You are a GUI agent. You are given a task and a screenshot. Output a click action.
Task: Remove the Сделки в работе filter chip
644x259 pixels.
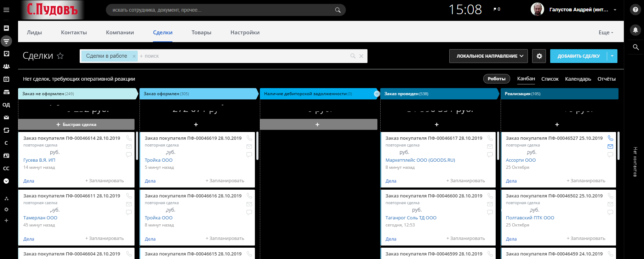point(134,56)
